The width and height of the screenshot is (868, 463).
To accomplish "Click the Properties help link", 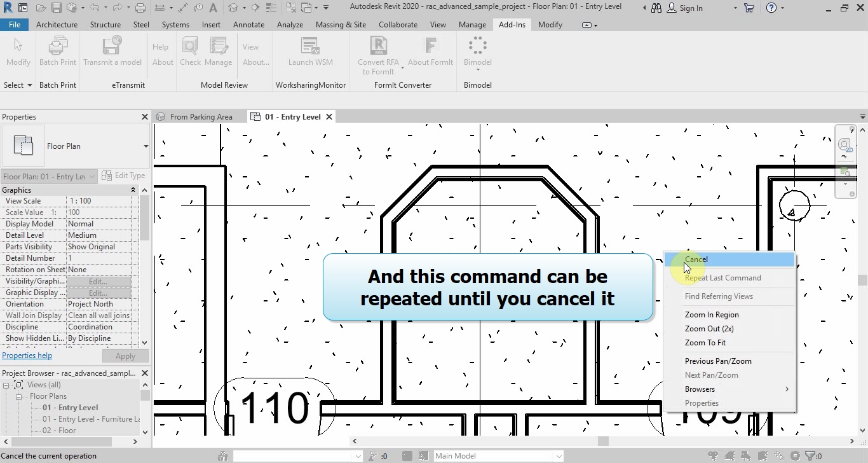I will click(27, 356).
